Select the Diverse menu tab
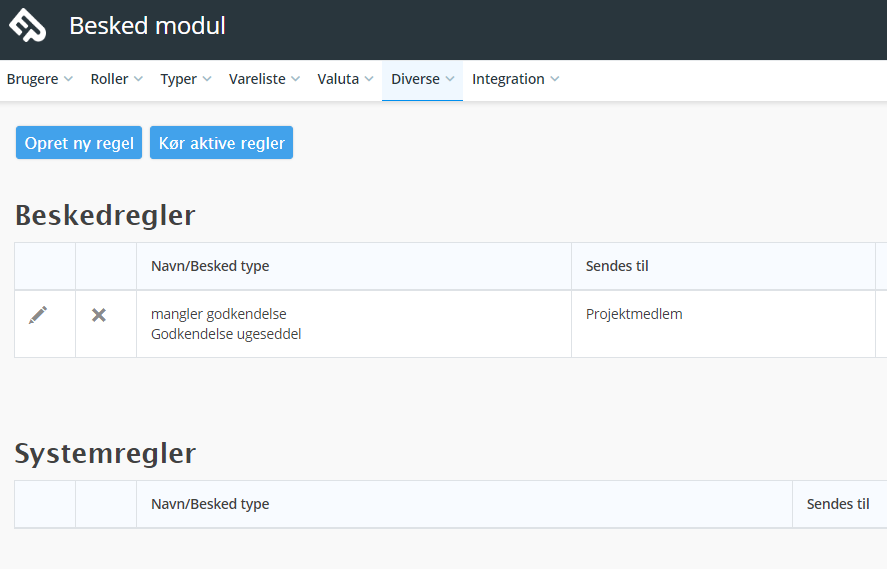This screenshot has height=569, width=887. (x=423, y=79)
